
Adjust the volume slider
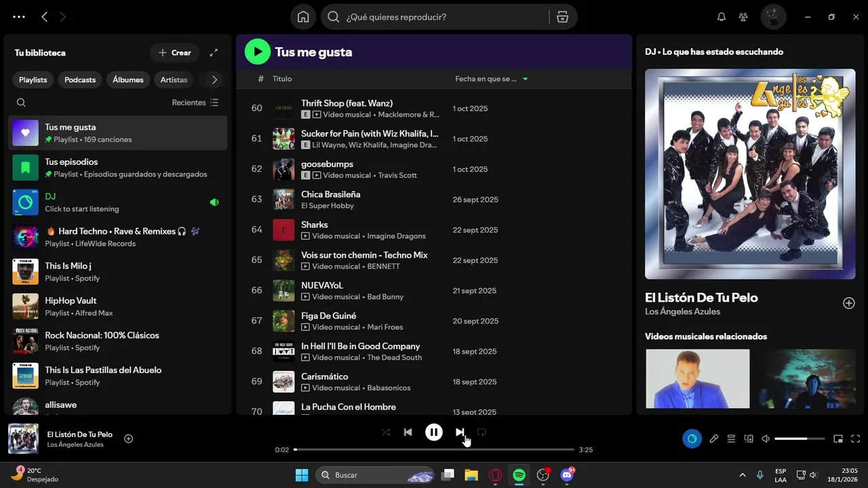coord(800,439)
